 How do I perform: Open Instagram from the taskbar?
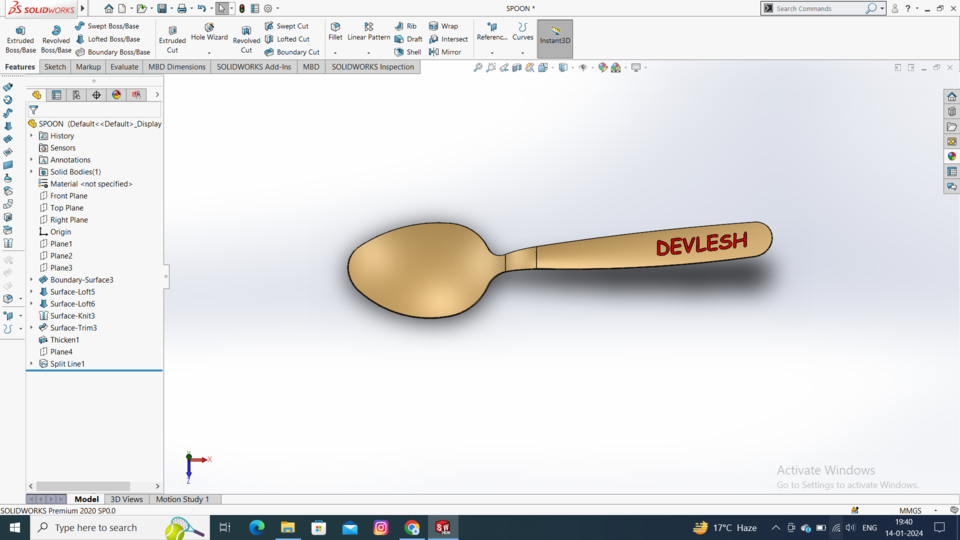click(x=381, y=527)
